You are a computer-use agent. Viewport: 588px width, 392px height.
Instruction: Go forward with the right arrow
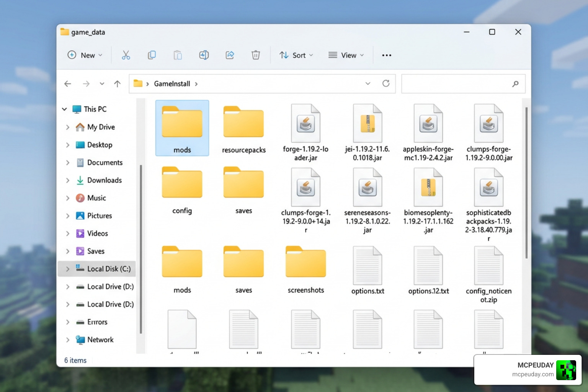86,83
